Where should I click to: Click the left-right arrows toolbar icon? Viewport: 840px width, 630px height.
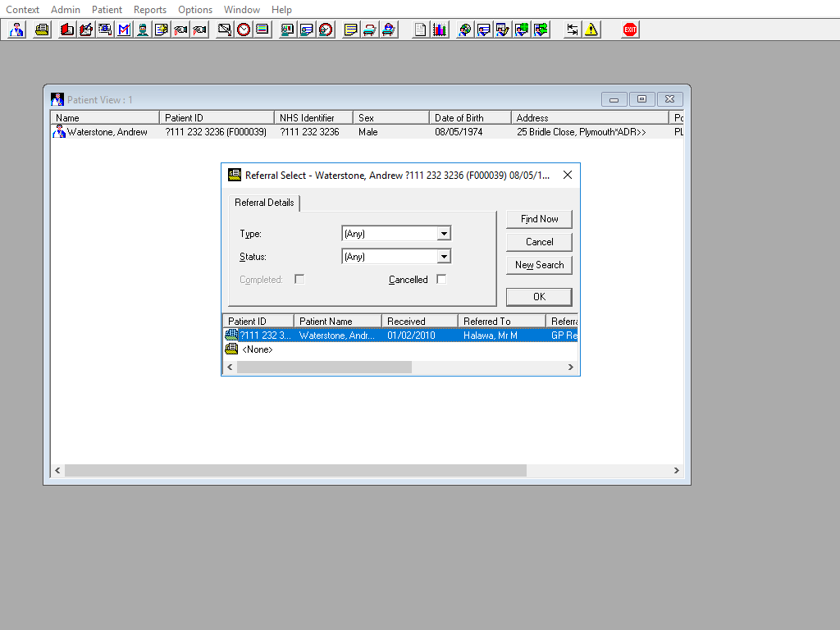click(x=572, y=30)
